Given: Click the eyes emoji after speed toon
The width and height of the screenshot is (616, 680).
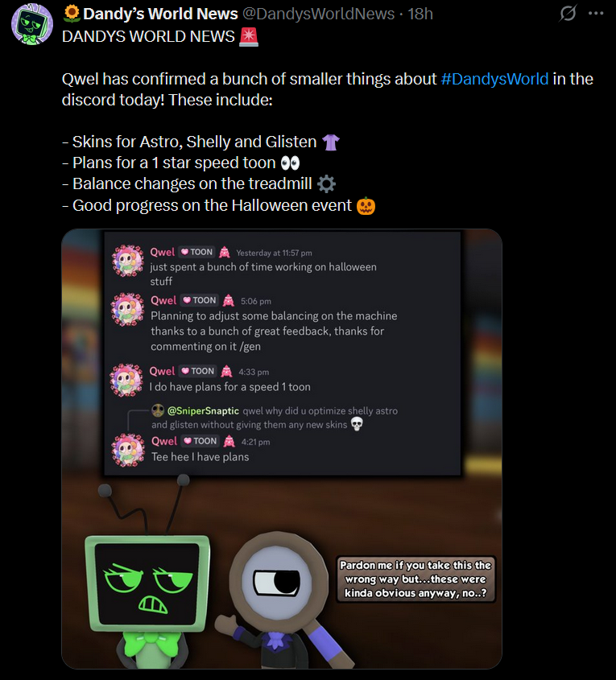Looking at the screenshot, I should (x=290, y=163).
